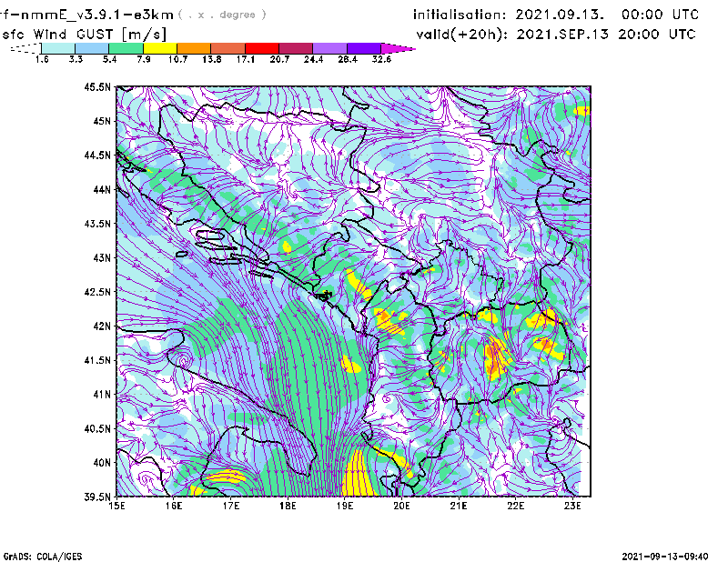728x562 pixels.
Task: Click the '16E' longitude label
Action: [174, 506]
